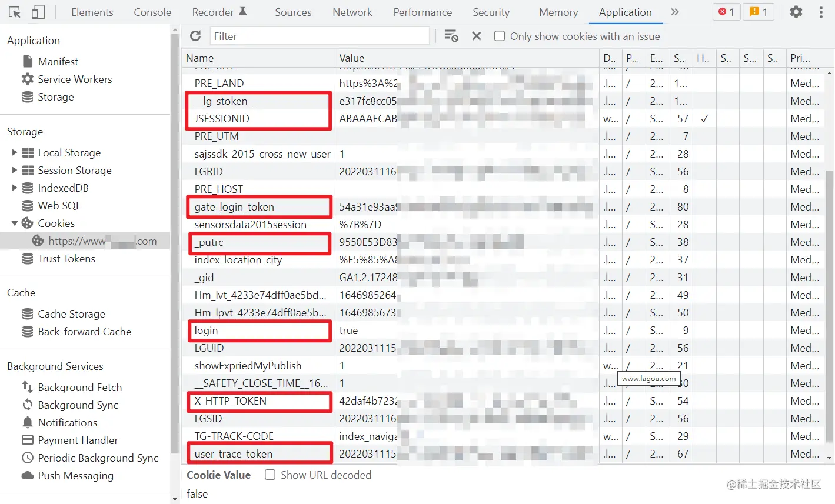Viewport: 835px width, 504px height.
Task: Click the Notifications bell icon
Action: 28,422
